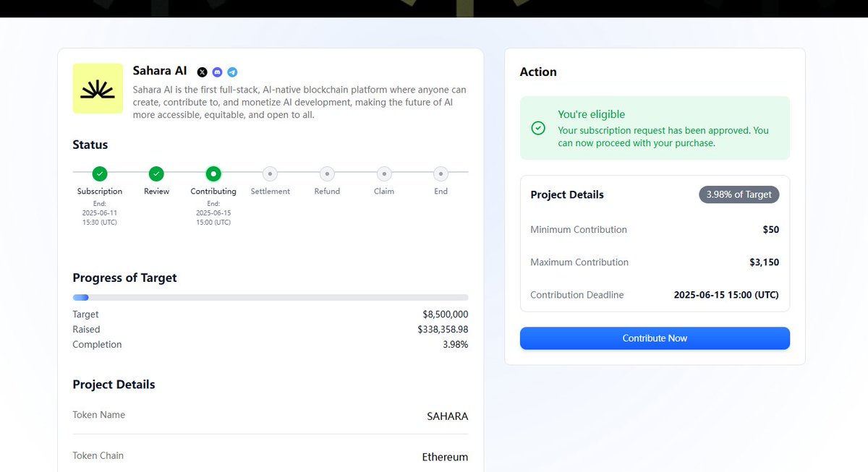Open Sahara AI's X (Twitter) profile icon

[x=202, y=72]
